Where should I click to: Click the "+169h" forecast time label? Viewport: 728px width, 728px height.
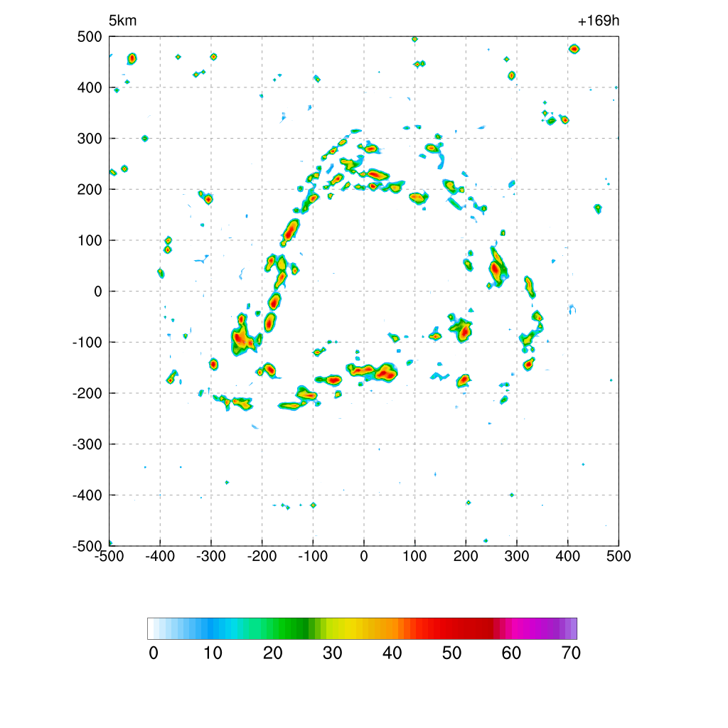coord(599,21)
